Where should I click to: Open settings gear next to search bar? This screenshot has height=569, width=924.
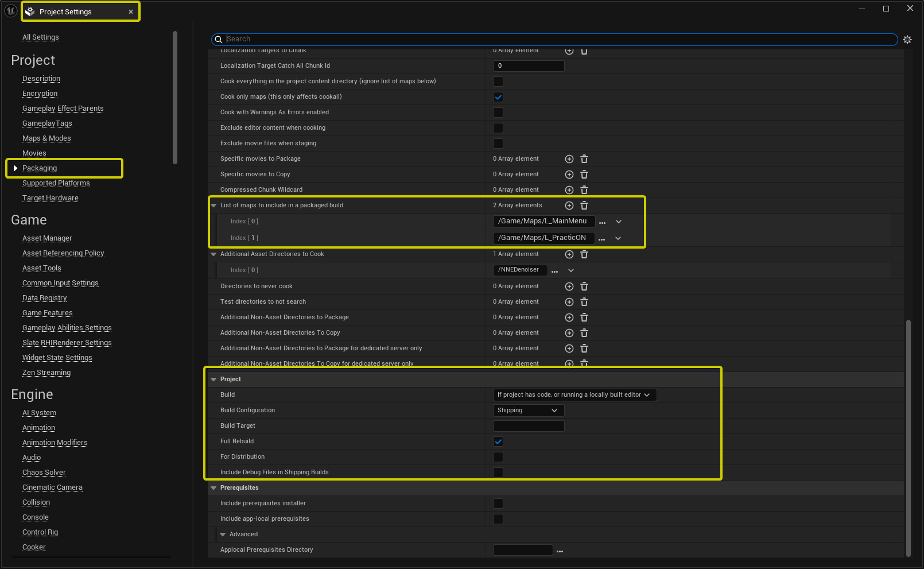[x=907, y=40]
